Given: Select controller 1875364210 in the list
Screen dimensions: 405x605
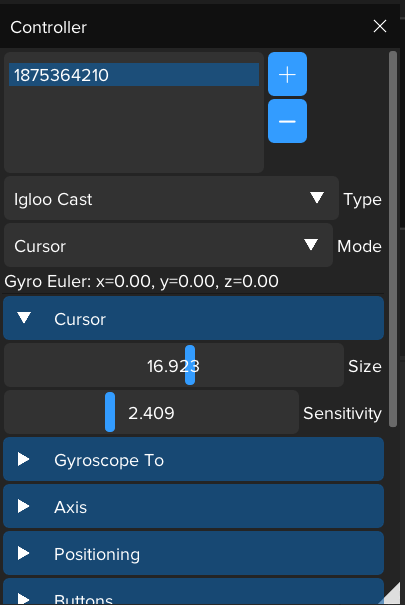Looking at the screenshot, I should tap(134, 74).
